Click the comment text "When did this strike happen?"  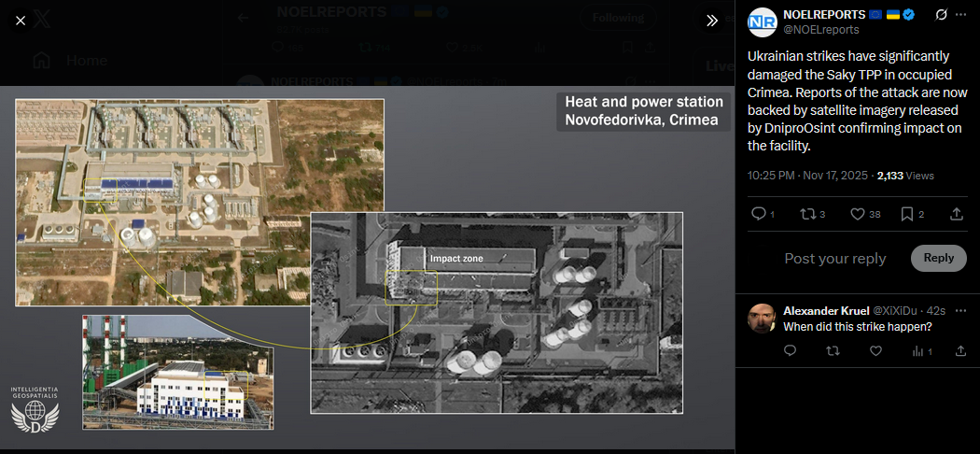[858, 326]
